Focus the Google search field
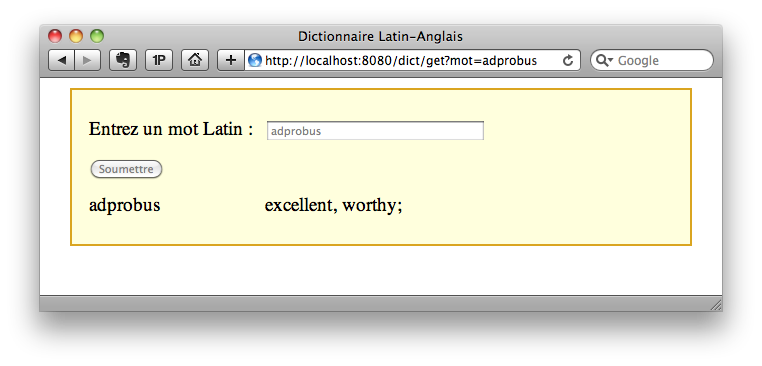 click(x=652, y=60)
